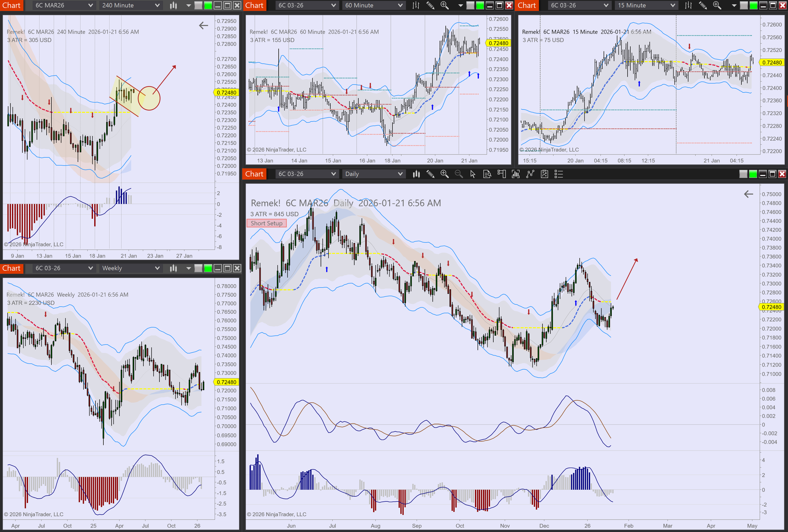The width and height of the screenshot is (788, 532).
Task: Click Chart tab of 60 Minute window
Action: (x=254, y=5)
